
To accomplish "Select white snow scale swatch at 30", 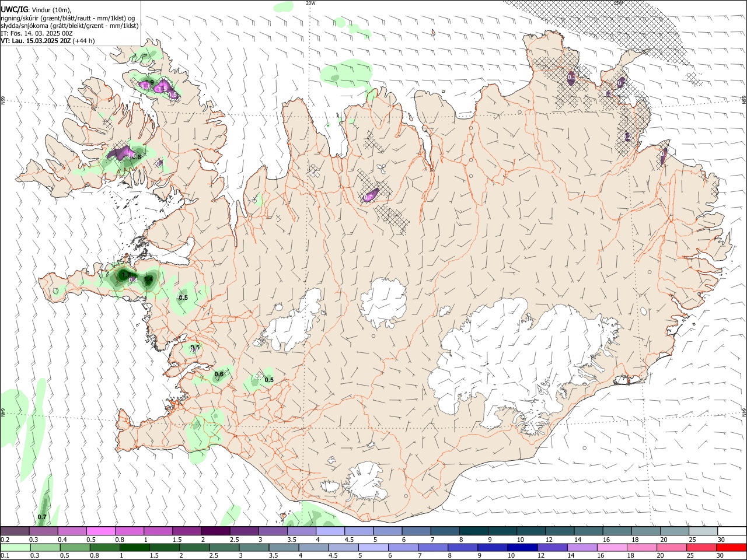I will click(732, 531).
